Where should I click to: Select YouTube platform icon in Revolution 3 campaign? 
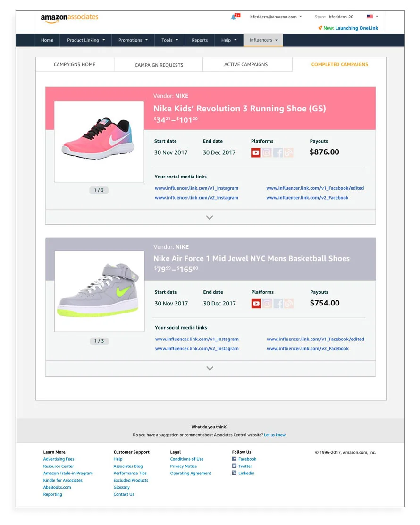click(256, 152)
